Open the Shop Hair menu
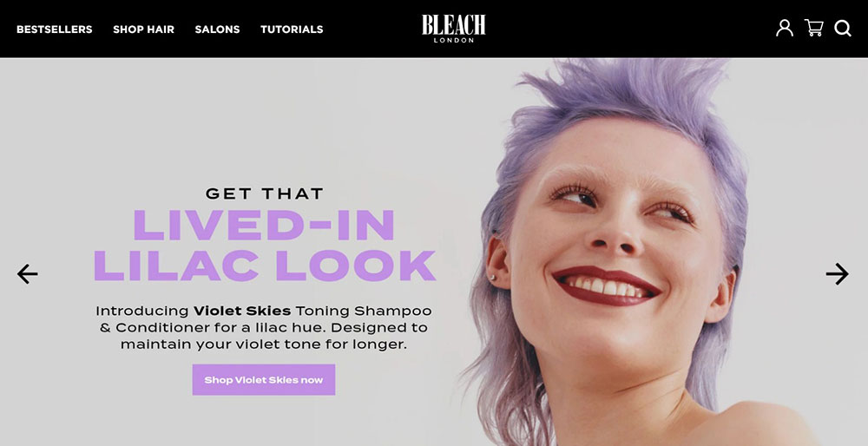This screenshot has height=446, width=868. pyautogui.click(x=143, y=30)
